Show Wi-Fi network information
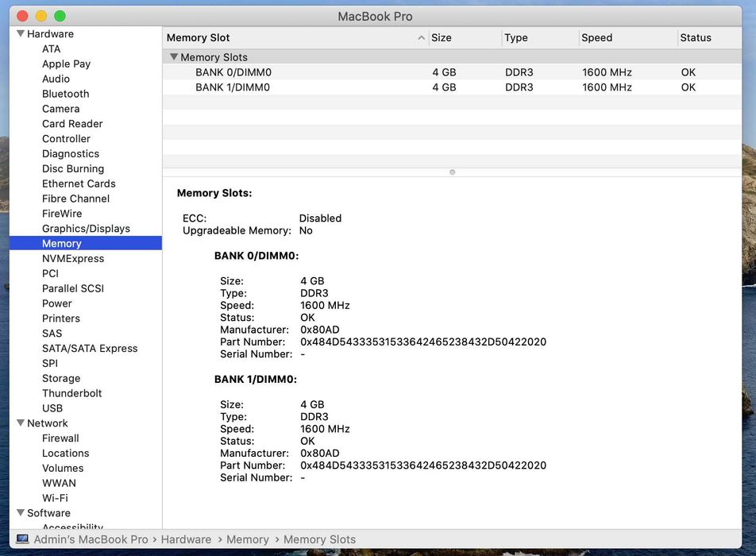This screenshot has width=756, height=556. pos(55,498)
